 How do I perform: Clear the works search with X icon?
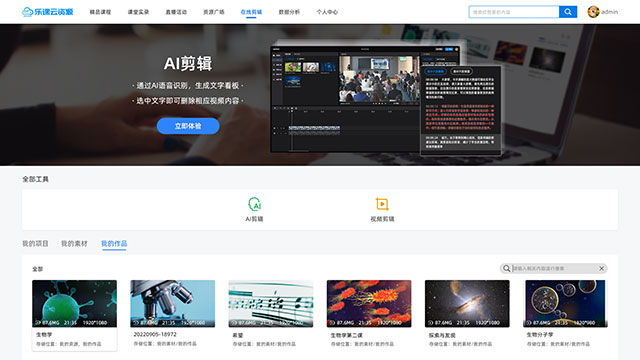pyautogui.click(x=601, y=268)
